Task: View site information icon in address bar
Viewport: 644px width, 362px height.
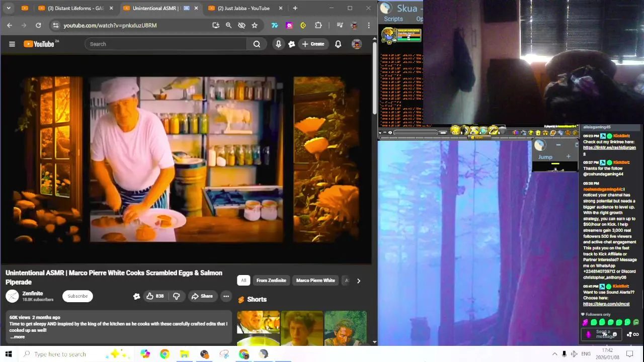Action: pos(55,25)
